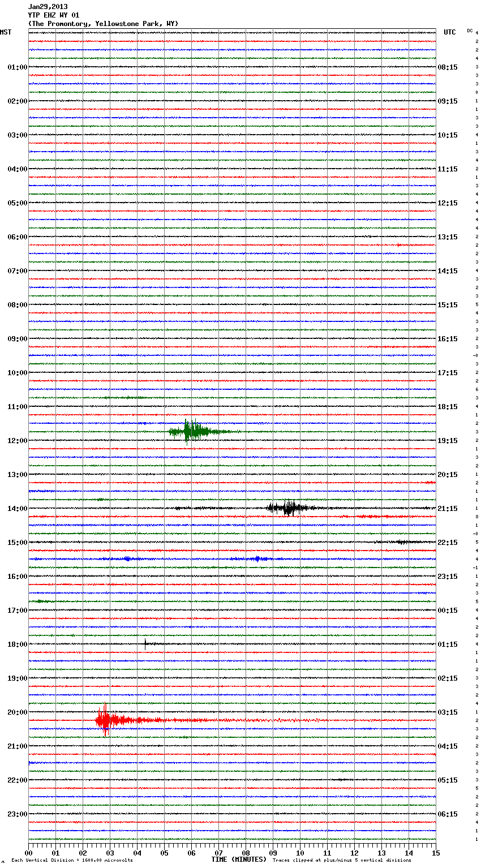Click the small black spike on 18:00 trace
Screen dimensions: 481x868
[145, 643]
